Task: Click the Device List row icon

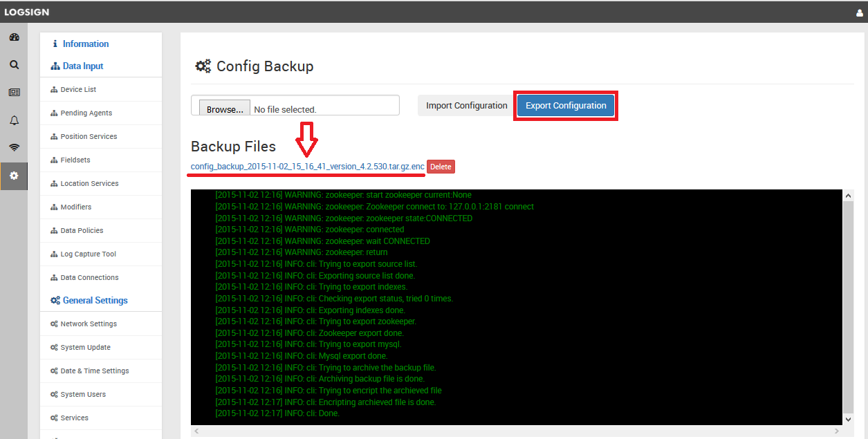Action: (54, 90)
